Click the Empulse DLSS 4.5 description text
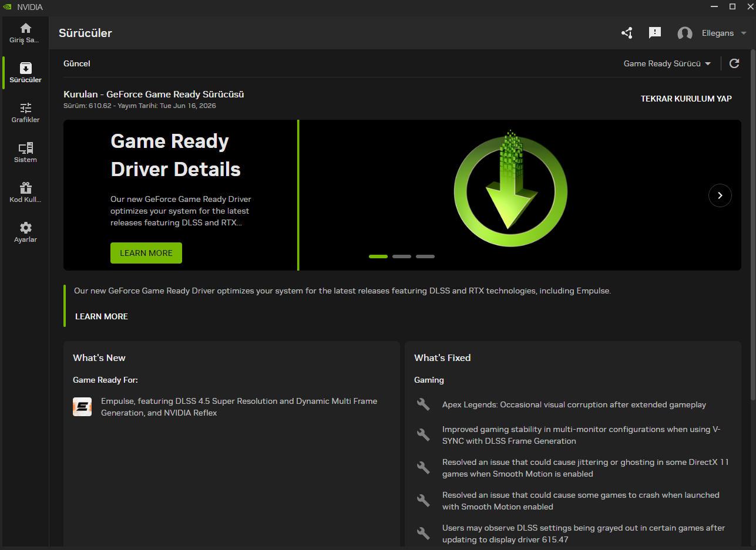The width and height of the screenshot is (756, 550). 239,407
